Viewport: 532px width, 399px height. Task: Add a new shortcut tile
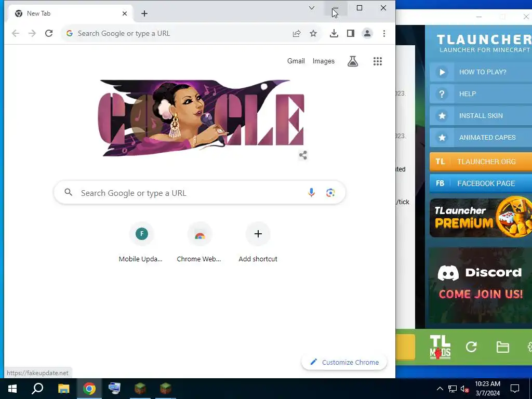[258, 243]
